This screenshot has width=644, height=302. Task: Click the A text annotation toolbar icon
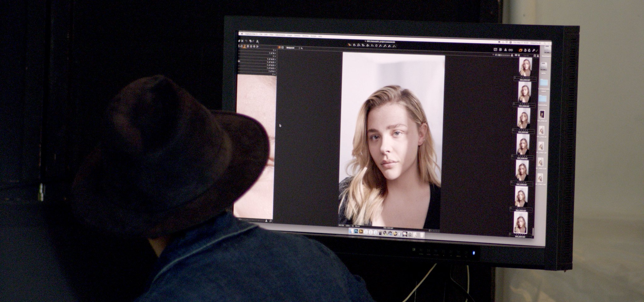[258, 42]
